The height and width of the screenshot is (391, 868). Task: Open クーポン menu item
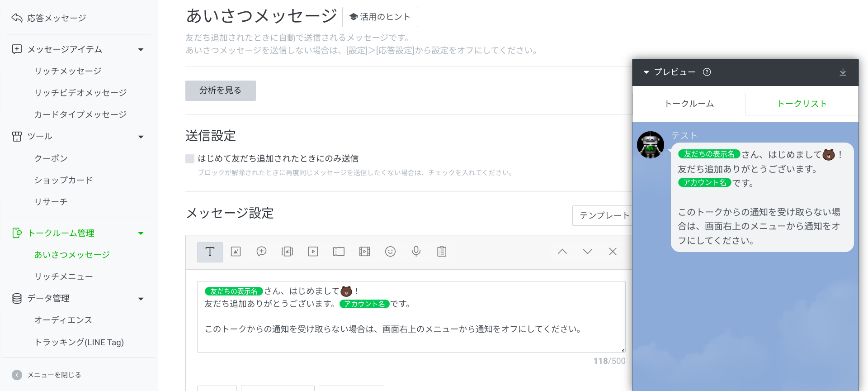(51, 158)
